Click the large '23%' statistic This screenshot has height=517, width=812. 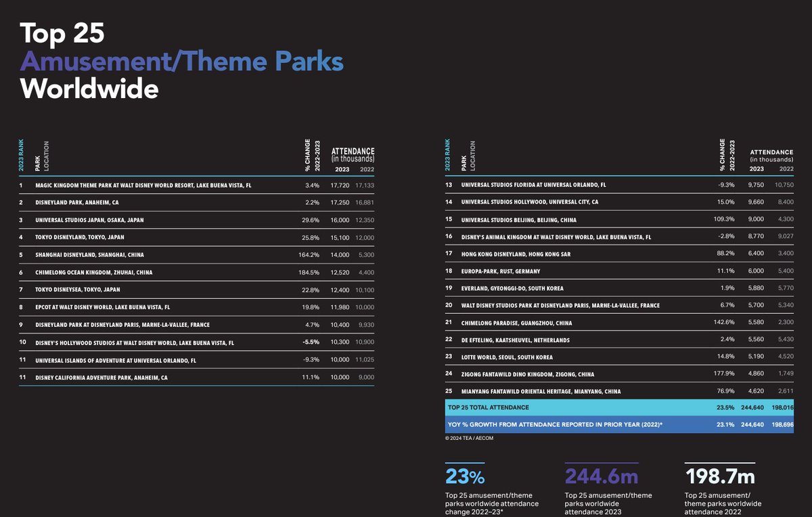click(465, 476)
